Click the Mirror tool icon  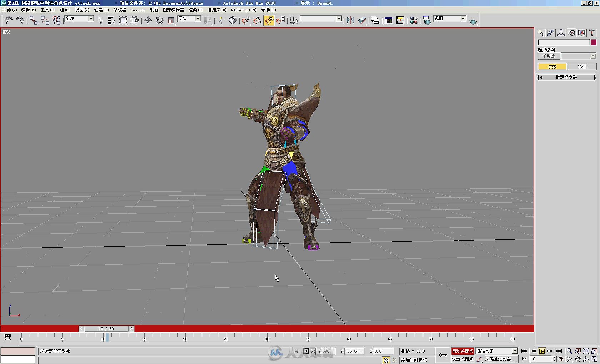coord(350,20)
